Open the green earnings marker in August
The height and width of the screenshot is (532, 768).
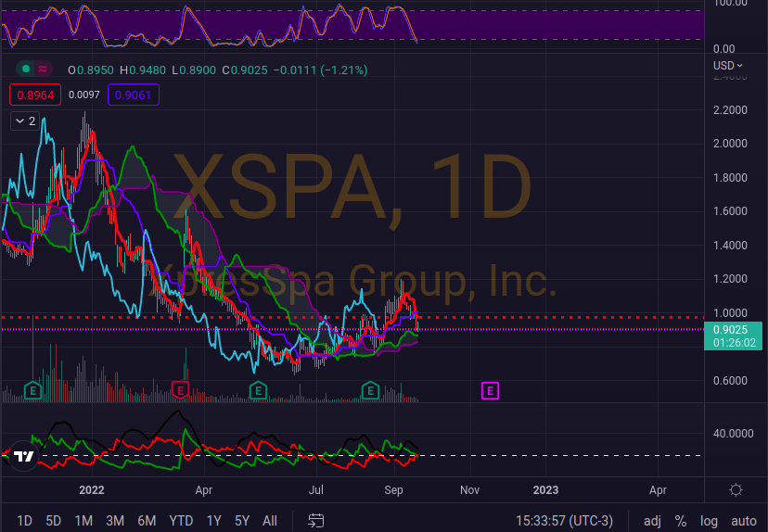(370, 390)
